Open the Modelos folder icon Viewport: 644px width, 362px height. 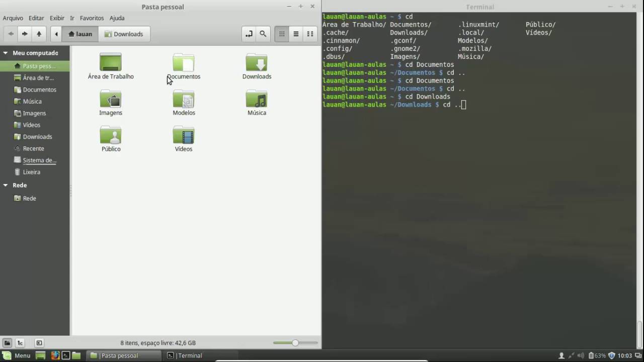(184, 103)
